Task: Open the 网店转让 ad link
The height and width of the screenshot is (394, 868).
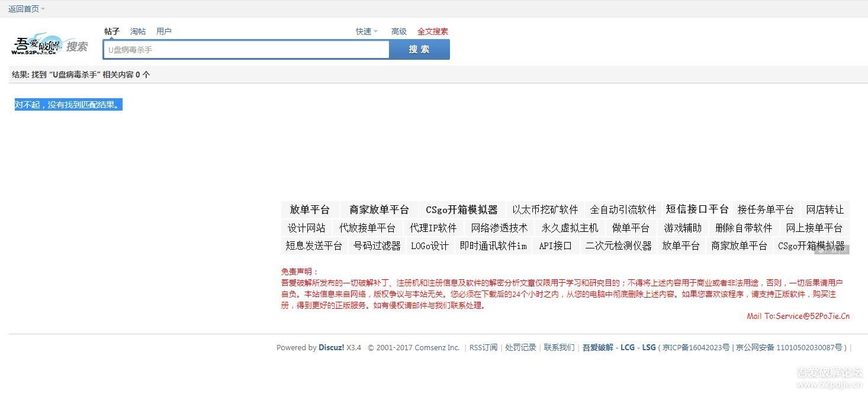Action: pos(825,209)
